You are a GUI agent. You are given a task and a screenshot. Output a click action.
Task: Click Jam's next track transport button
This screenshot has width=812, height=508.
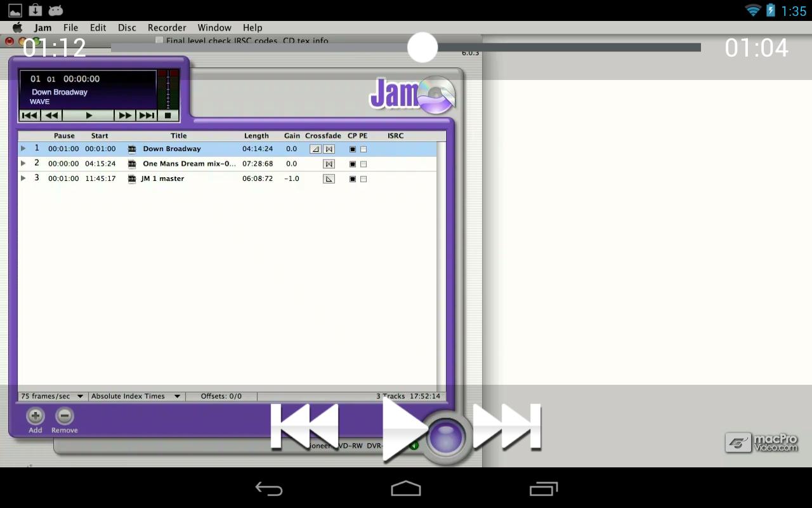click(x=147, y=115)
